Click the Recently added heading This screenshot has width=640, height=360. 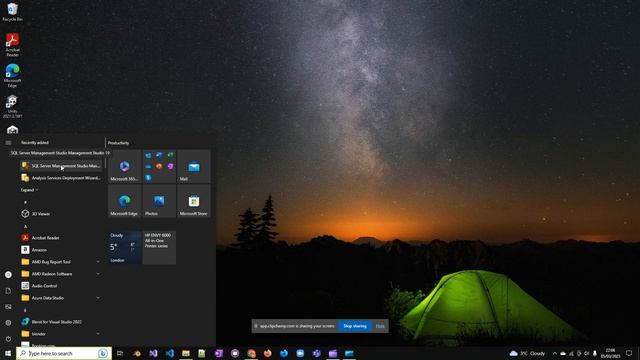[x=35, y=142]
